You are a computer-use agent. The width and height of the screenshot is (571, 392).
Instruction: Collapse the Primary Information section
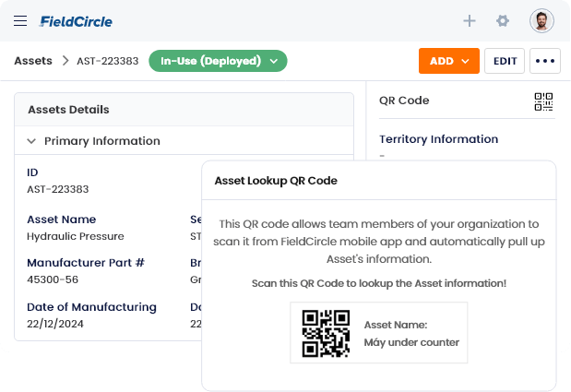(31, 141)
